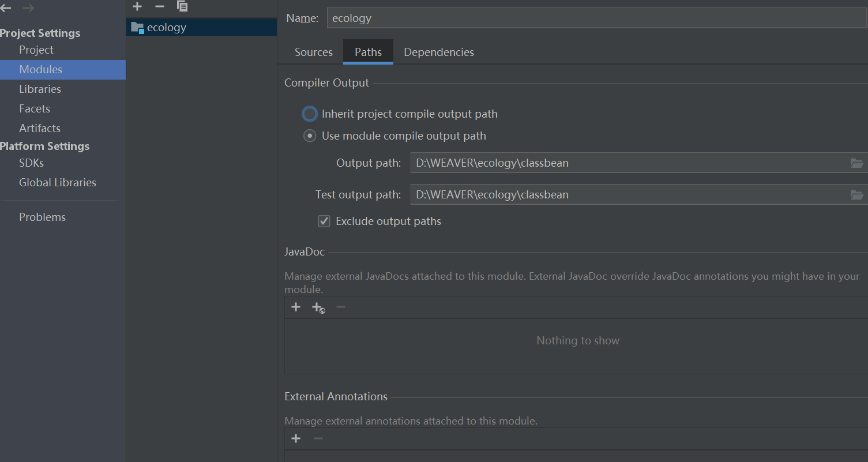Add a new module with plus icon
Image resolution: width=868 pixels, height=462 pixels.
137,6
